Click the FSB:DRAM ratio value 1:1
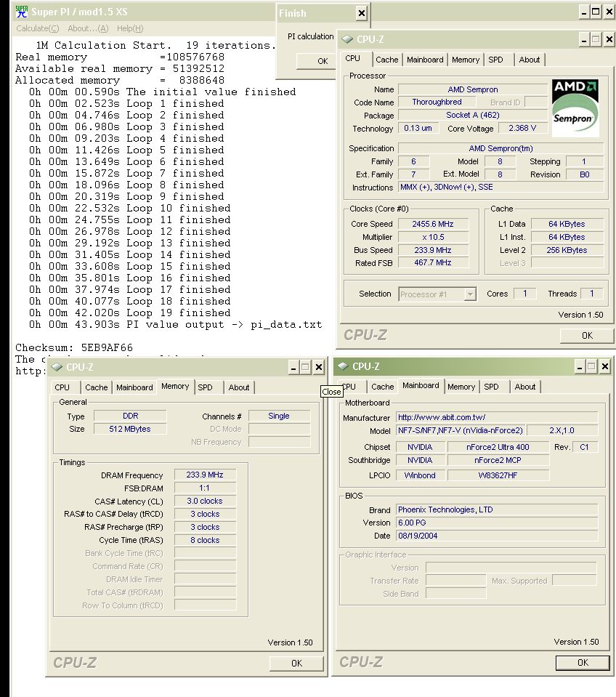616x697 pixels. pyautogui.click(x=205, y=488)
